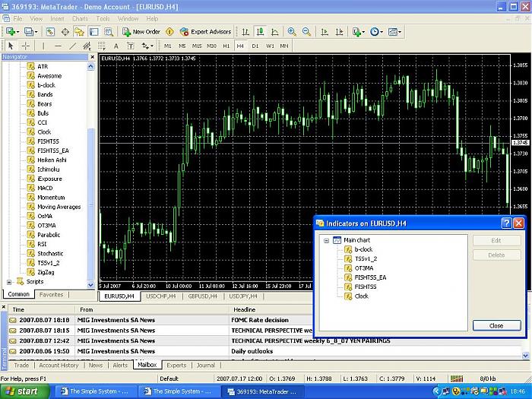The image size is (532, 399).
Task: Click the Navigator scroll down arrow
Action: click(x=90, y=285)
